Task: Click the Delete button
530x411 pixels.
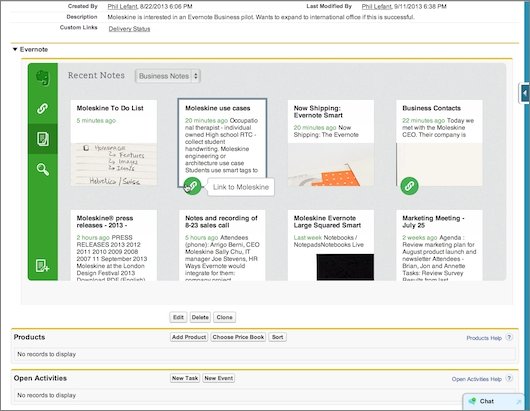Action: point(200,317)
